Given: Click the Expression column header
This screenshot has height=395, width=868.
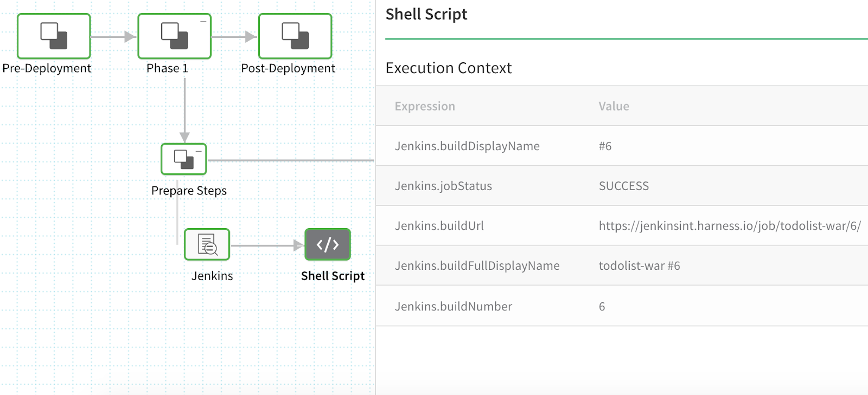Looking at the screenshot, I should [425, 106].
